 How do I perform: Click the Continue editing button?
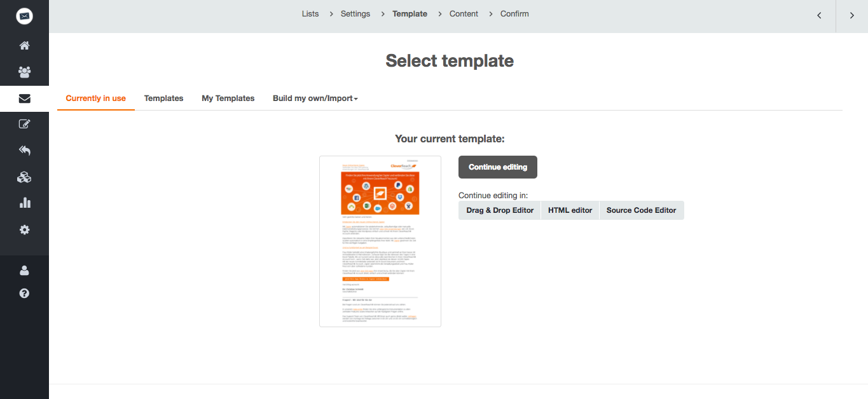[x=498, y=167]
